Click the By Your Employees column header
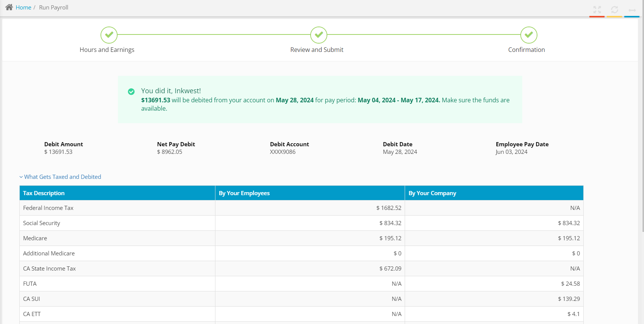Screen dimensions: 644x324 244,193
